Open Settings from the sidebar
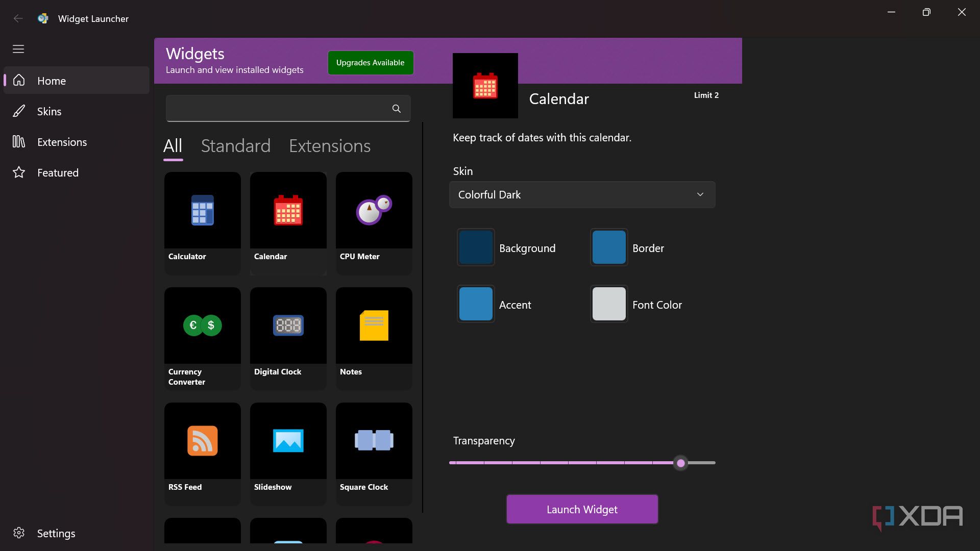The image size is (980, 551). [77, 533]
